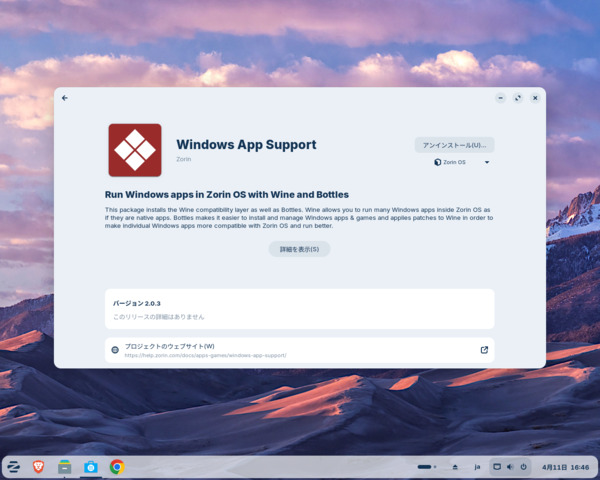Click the volume speaker tray icon
This screenshot has height=480, width=600.
[510, 467]
